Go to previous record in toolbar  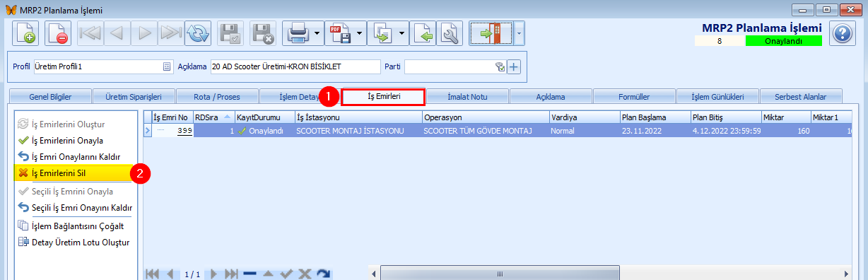pos(118,33)
